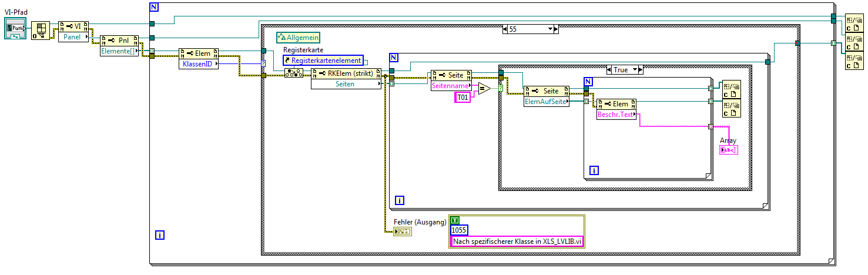Screen dimensions: 868x275
Task: Click the Registerkarte label text
Action: pos(303,50)
